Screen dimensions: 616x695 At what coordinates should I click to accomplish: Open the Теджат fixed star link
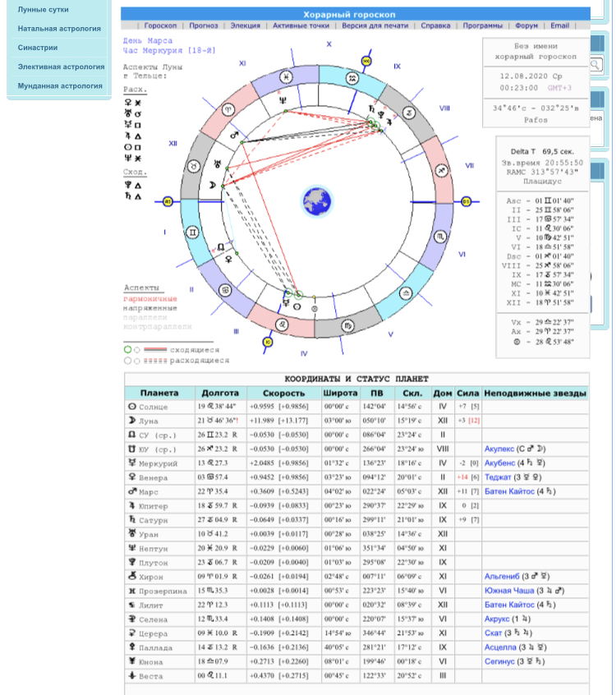(x=498, y=477)
